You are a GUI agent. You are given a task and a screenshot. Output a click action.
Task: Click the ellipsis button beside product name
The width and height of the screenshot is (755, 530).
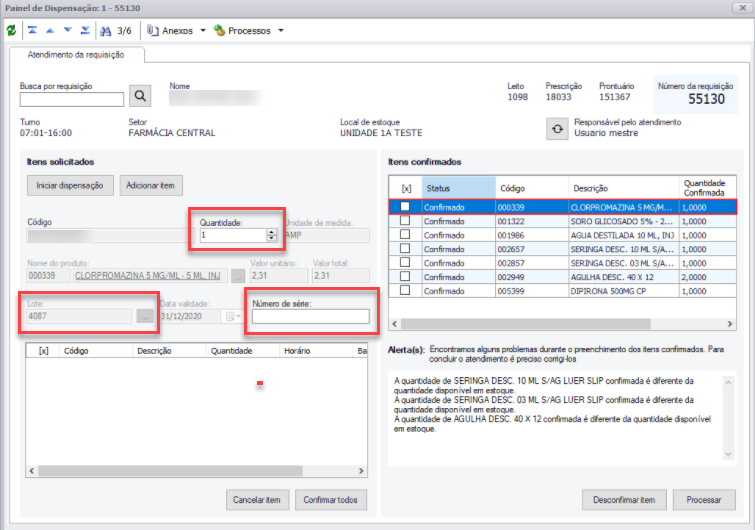pyautogui.click(x=238, y=276)
